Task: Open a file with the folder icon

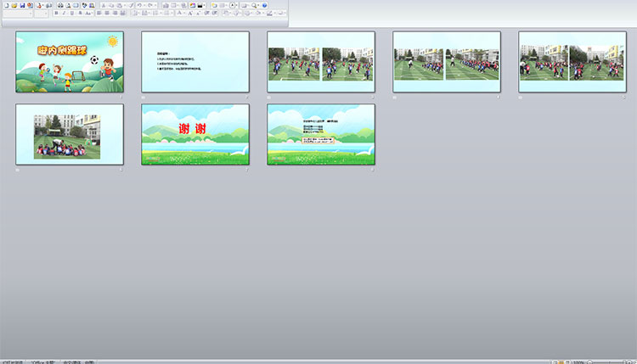Action: point(14,5)
